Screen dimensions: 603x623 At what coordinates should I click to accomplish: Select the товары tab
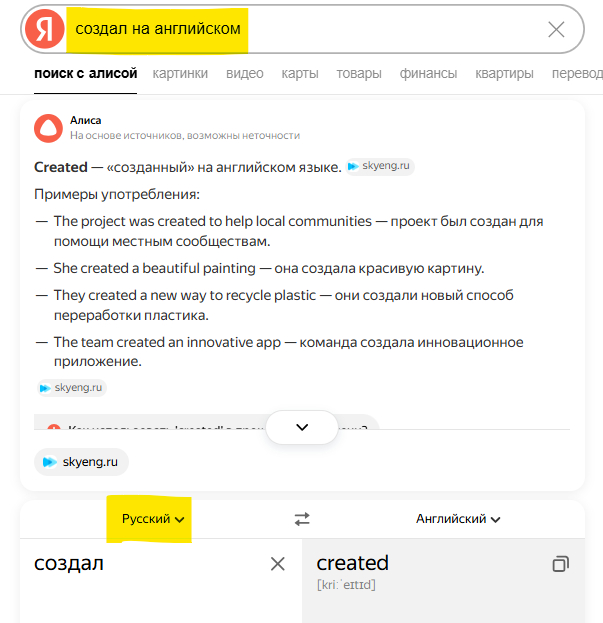(x=359, y=73)
